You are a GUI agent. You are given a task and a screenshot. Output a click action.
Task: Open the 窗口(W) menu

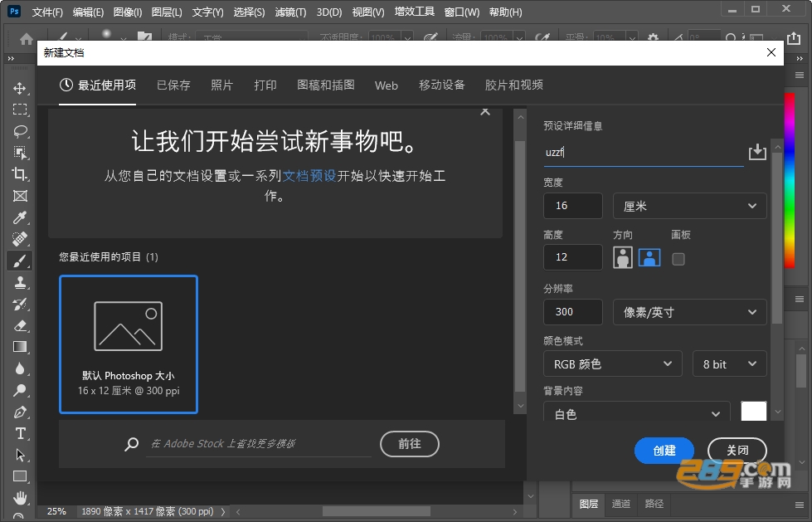[462, 12]
